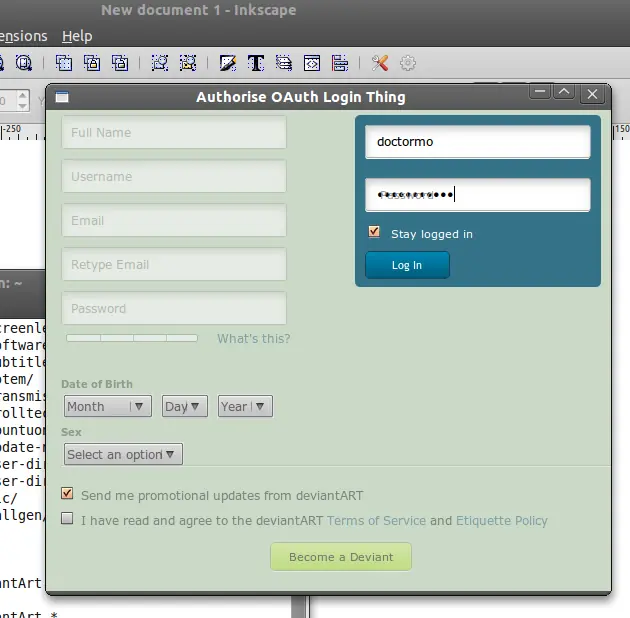Viewport: 630px width, 618px height.
Task: Click the signup Password field
Action: [x=174, y=309]
